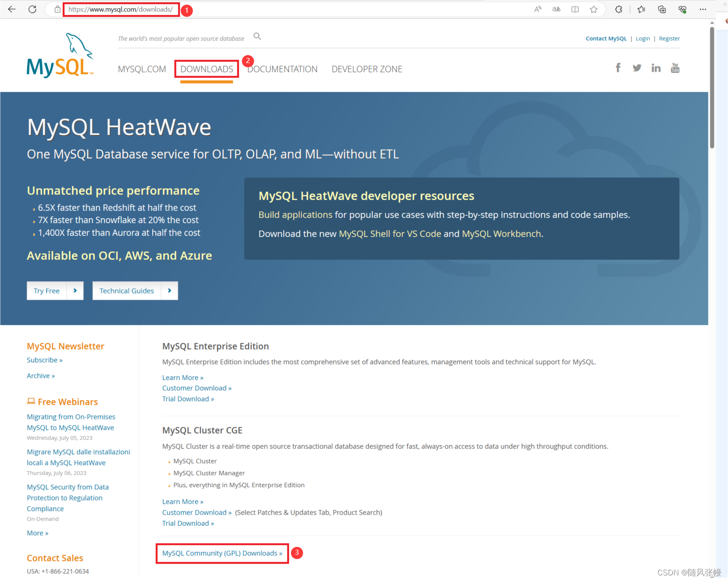
Task: Open split screen icon in address bar
Action: point(575,9)
